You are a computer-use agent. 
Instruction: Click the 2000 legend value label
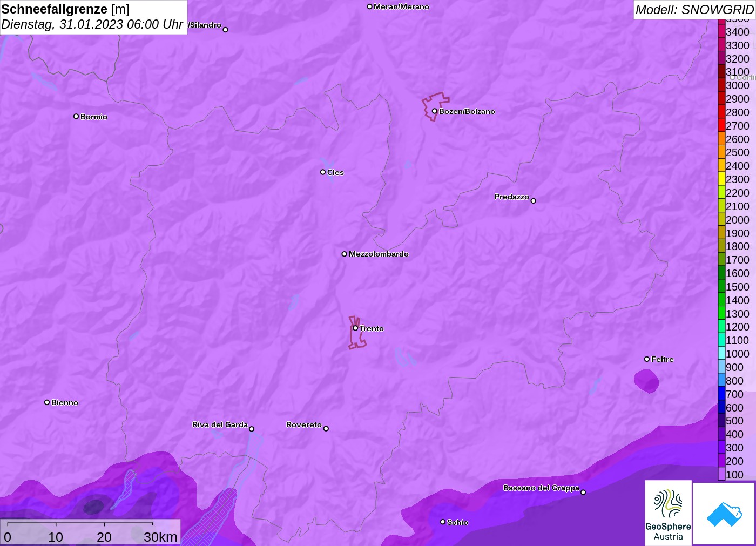click(x=738, y=220)
